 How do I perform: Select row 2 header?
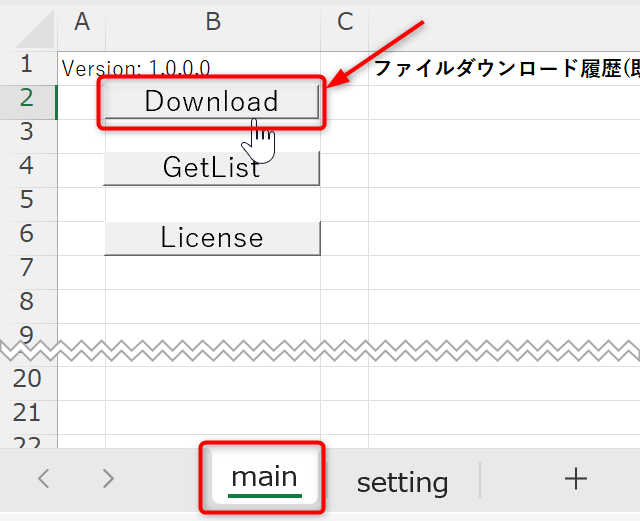tap(27, 100)
